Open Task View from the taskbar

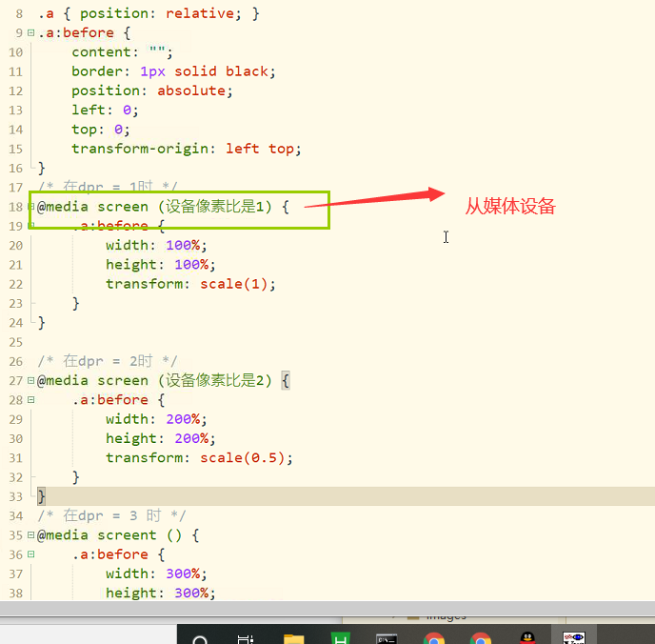pyautogui.click(x=246, y=639)
